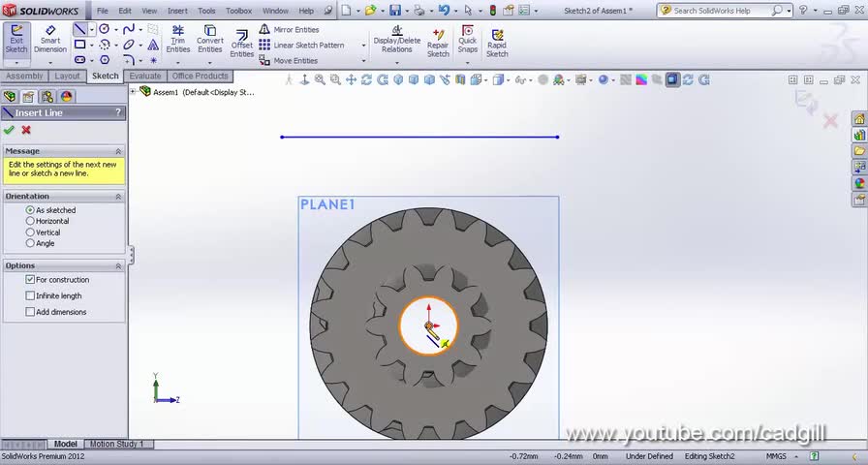Open the DisplayManager tab icon
This screenshot has width=868, height=465.
tap(67, 96)
